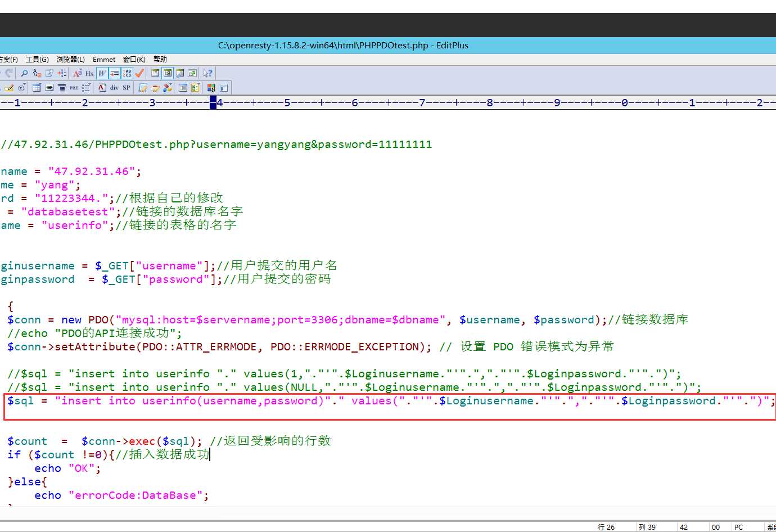
Task: Open the Set Font Aa dropdown
Action: click(x=78, y=73)
